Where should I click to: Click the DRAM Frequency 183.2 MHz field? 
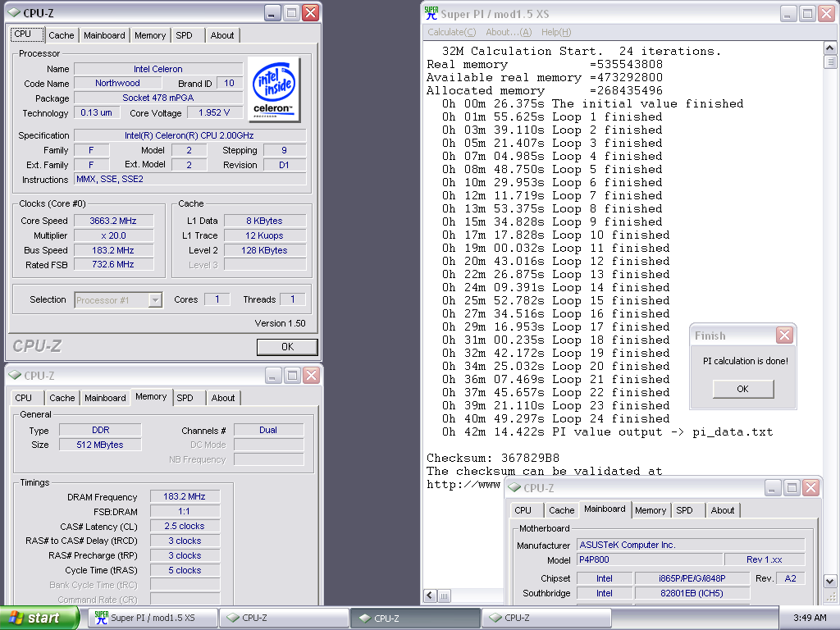[185, 496]
